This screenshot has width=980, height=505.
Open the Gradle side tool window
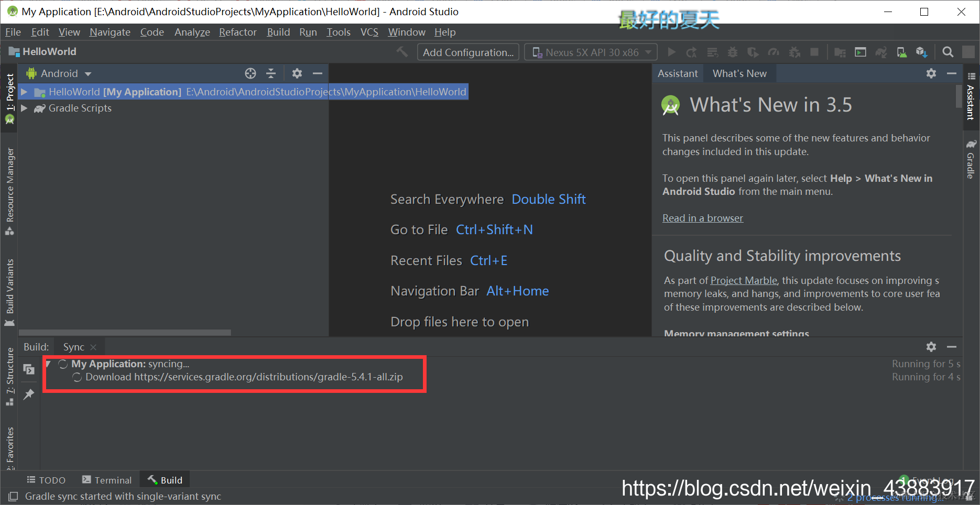[971, 160]
